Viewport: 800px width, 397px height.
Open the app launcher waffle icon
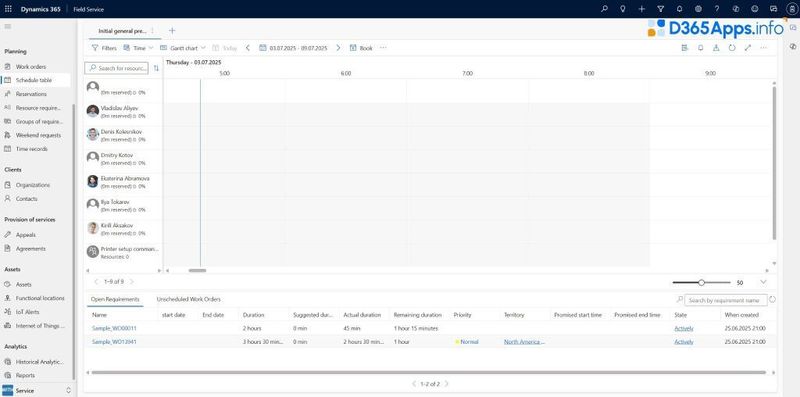(x=8, y=9)
